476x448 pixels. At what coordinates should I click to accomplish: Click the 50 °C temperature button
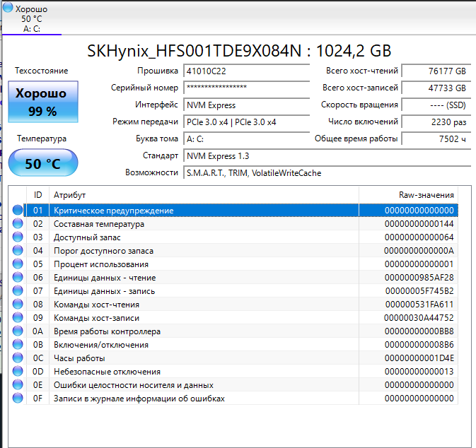pyautogui.click(x=42, y=164)
